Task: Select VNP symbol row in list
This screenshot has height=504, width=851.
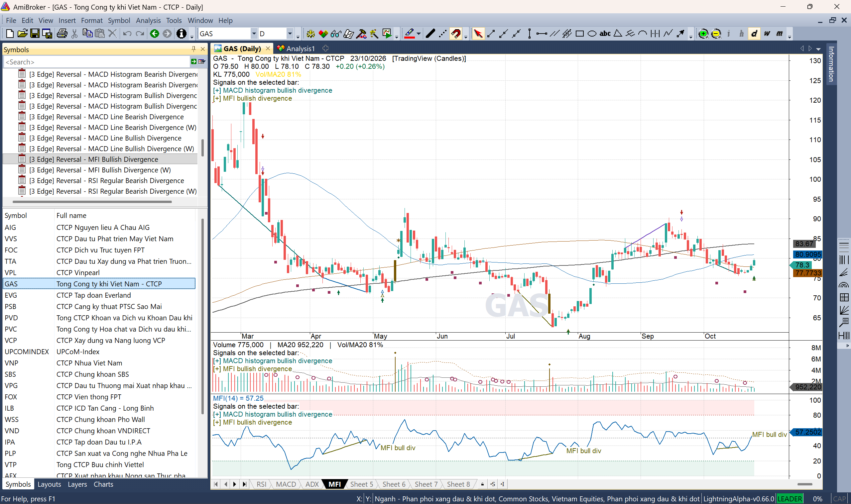Action: 99,363
